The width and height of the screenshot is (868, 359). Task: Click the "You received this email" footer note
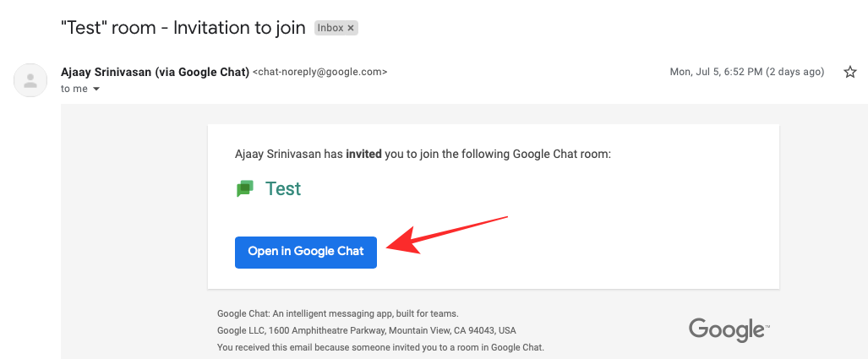coord(380,347)
